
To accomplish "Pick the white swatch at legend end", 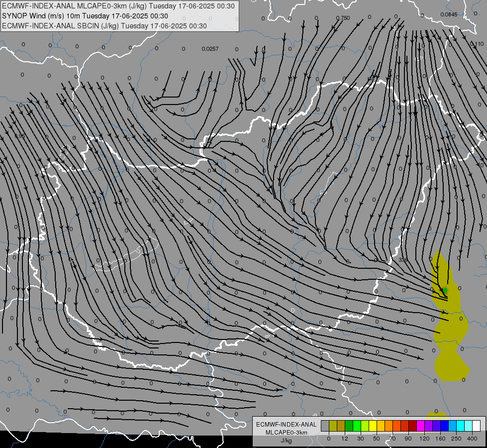I will [477, 426].
